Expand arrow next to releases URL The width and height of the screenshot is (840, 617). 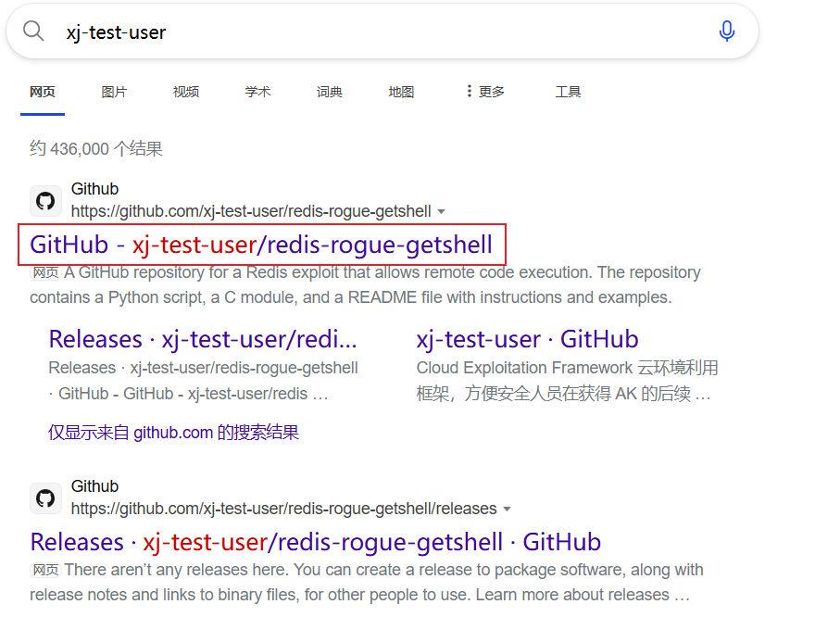(x=507, y=509)
